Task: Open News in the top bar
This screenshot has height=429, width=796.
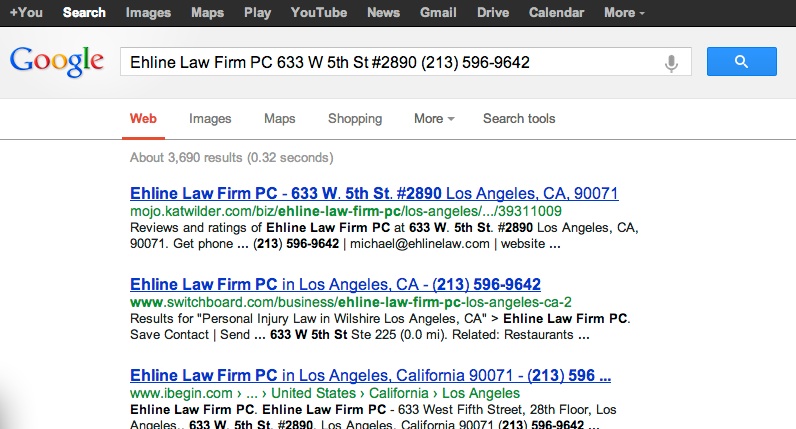Action: [x=383, y=13]
